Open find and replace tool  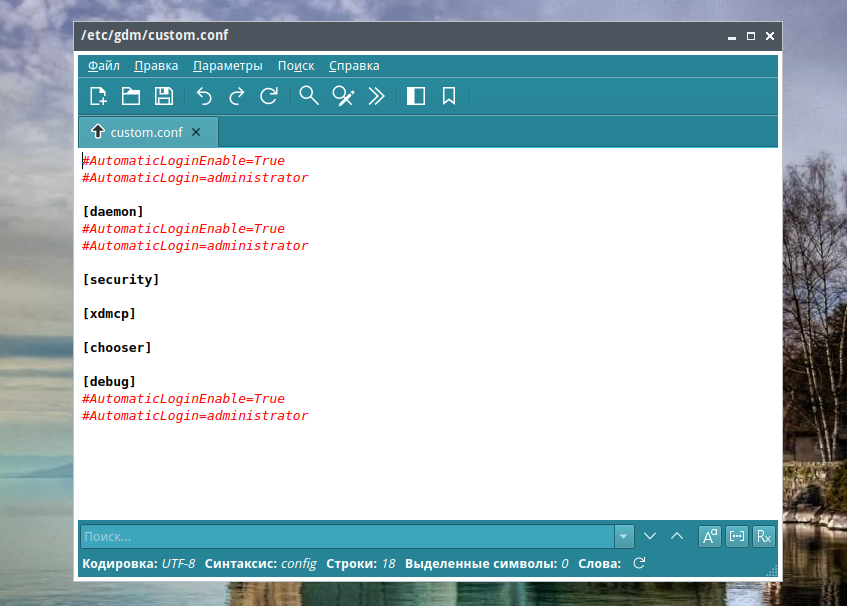tap(343, 96)
